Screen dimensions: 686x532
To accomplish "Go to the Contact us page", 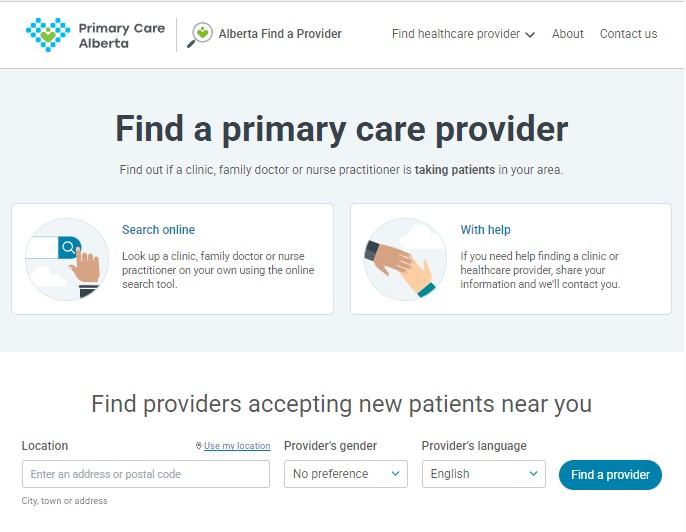I will coord(628,34).
